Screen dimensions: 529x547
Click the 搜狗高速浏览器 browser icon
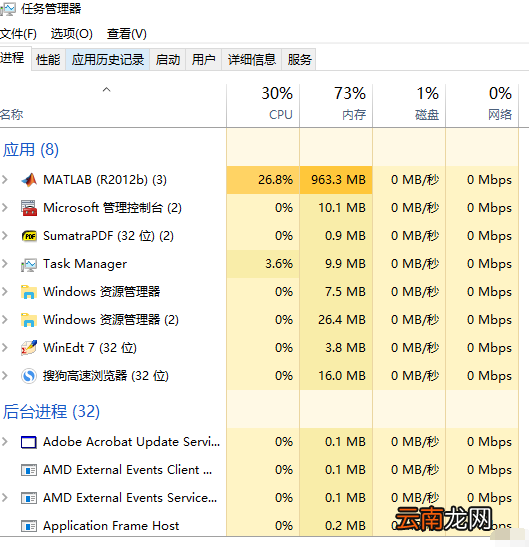pyautogui.click(x=29, y=376)
